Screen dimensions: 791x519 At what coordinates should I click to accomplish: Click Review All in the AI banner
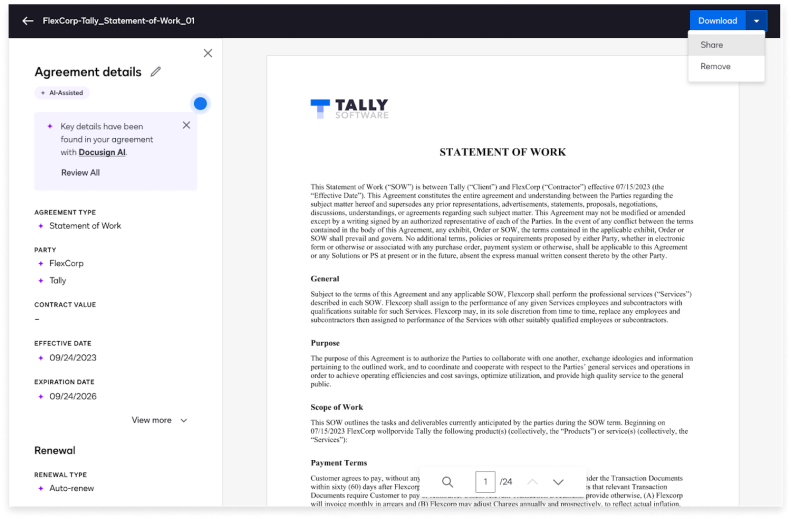[80, 172]
